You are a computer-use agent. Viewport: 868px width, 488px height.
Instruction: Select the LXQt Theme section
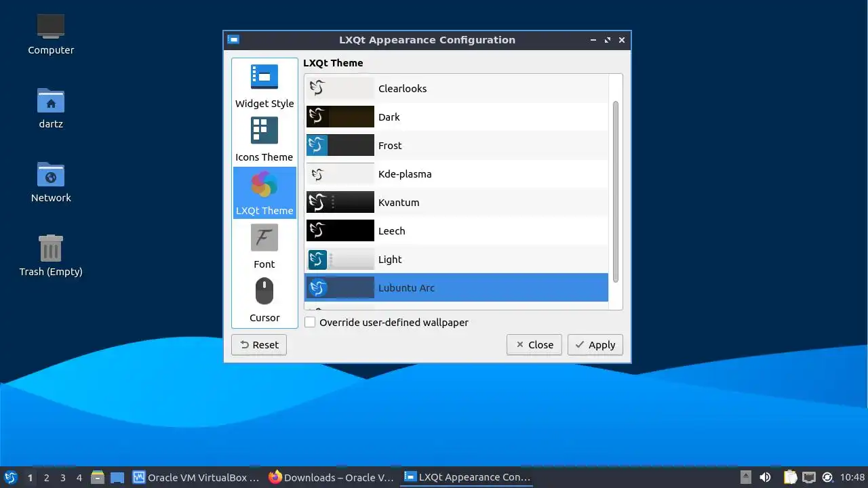point(264,193)
